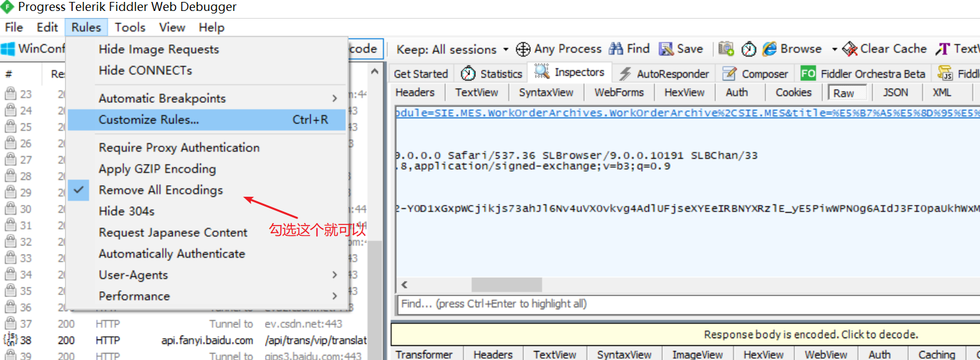
Task: Switch to request XML tab
Action: coord(942,92)
